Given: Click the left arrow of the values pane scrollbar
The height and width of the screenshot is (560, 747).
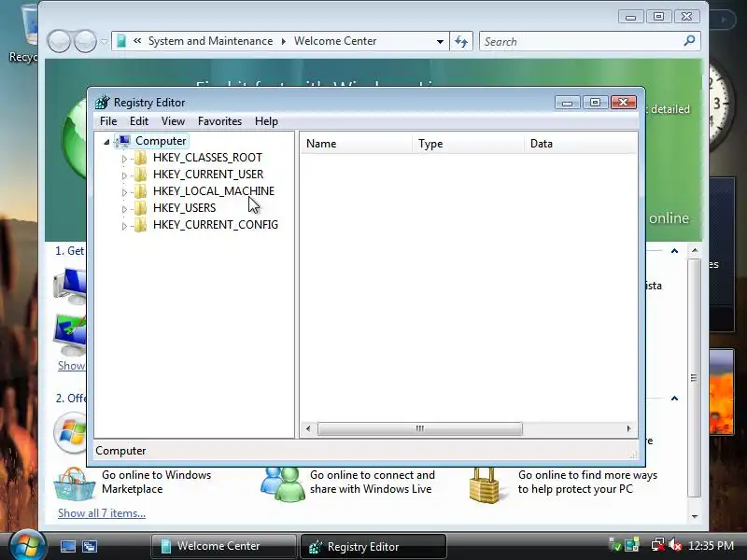Looking at the screenshot, I should [308, 428].
